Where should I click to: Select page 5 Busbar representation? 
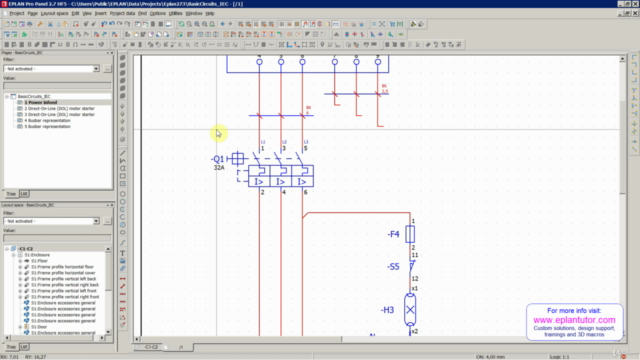tap(47, 127)
